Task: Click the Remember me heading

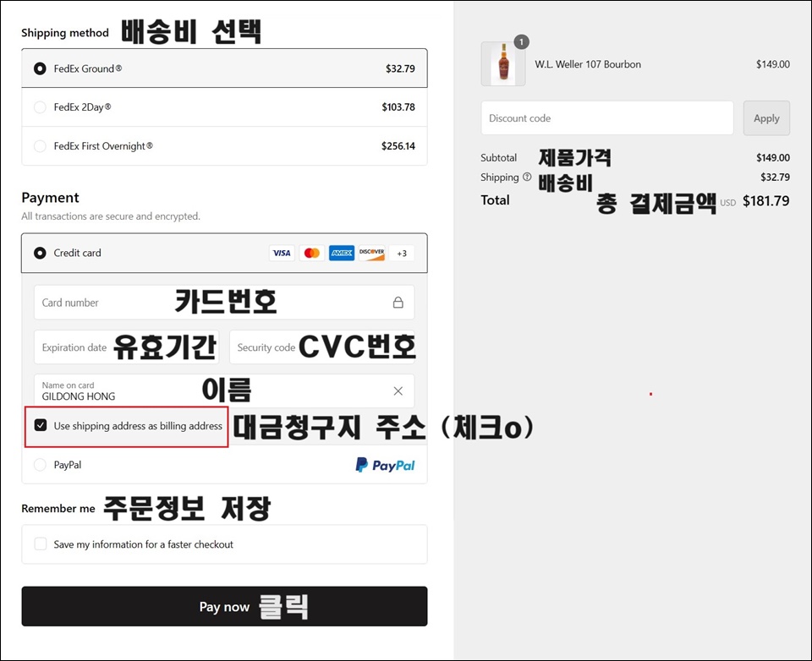Action: pos(58,508)
